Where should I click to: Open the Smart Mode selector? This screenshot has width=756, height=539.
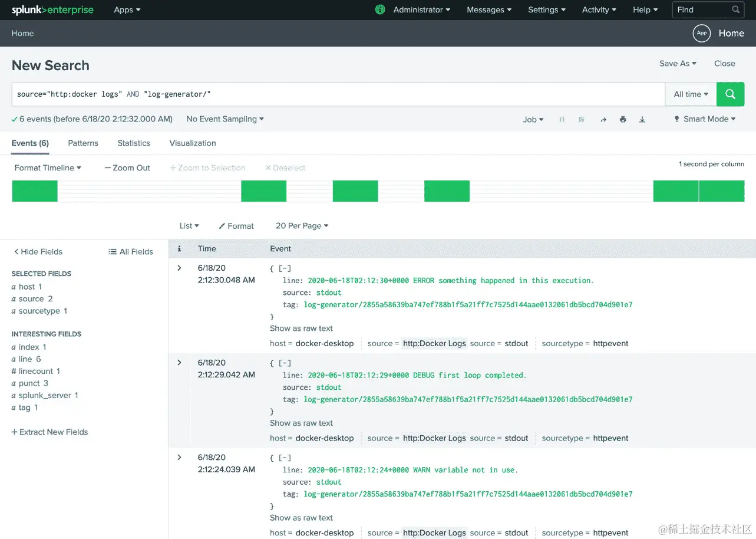tap(705, 119)
